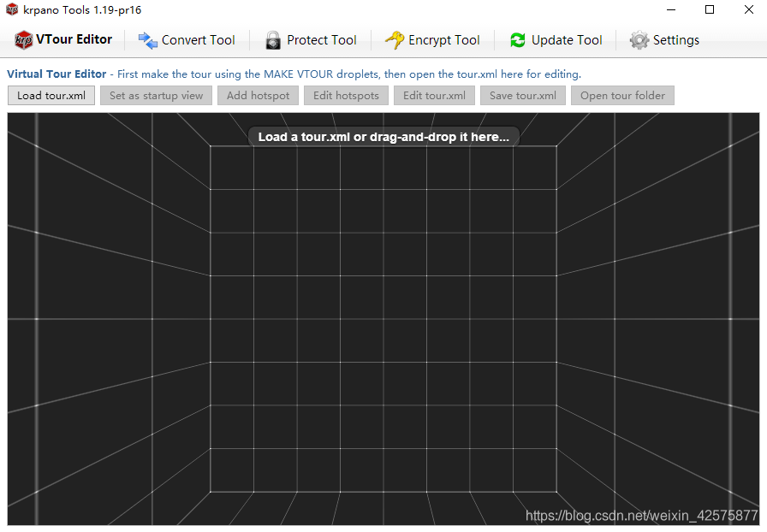Click the VTour Editor red cube icon
This screenshot has width=767, height=532.
[x=23, y=39]
